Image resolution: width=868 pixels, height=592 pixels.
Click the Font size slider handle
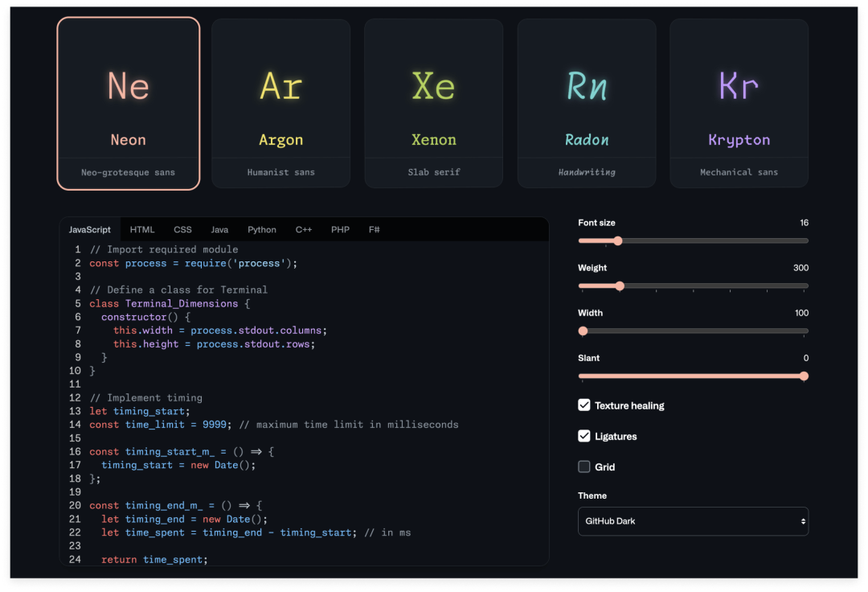[617, 240]
